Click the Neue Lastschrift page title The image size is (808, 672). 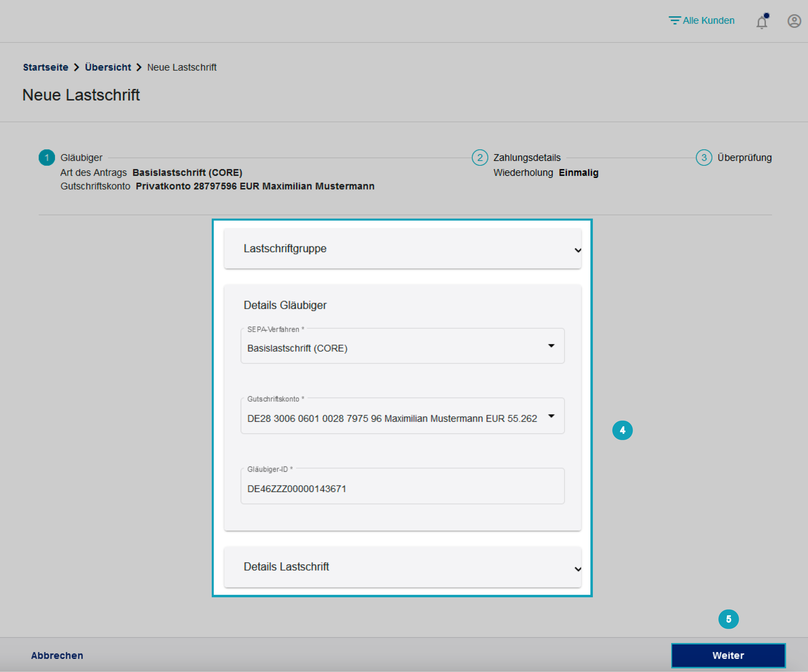tap(81, 95)
